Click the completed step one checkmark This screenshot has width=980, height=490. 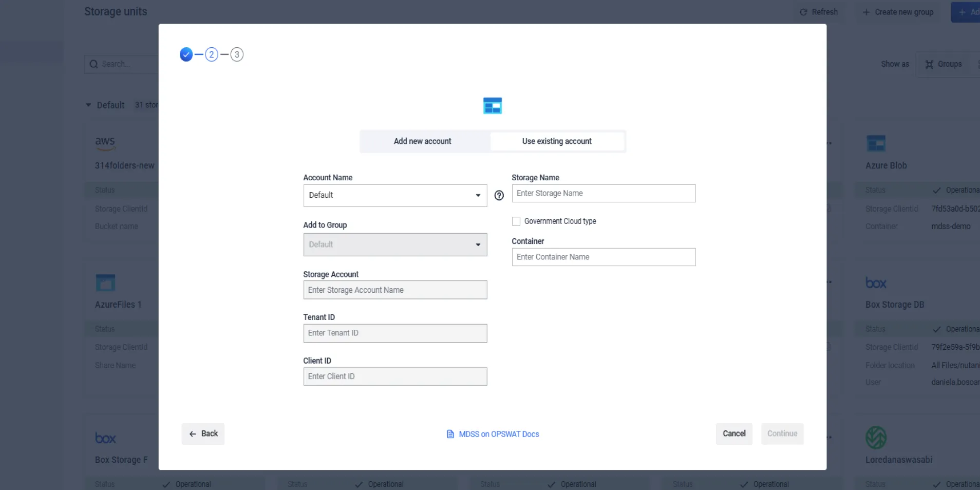tap(186, 54)
